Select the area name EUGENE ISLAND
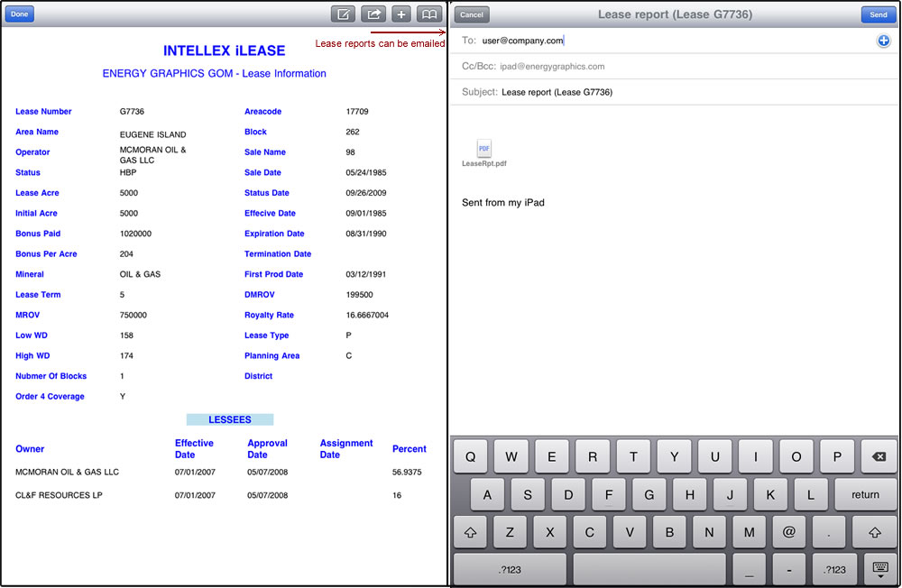Screen dimensions: 902x588 point(153,134)
